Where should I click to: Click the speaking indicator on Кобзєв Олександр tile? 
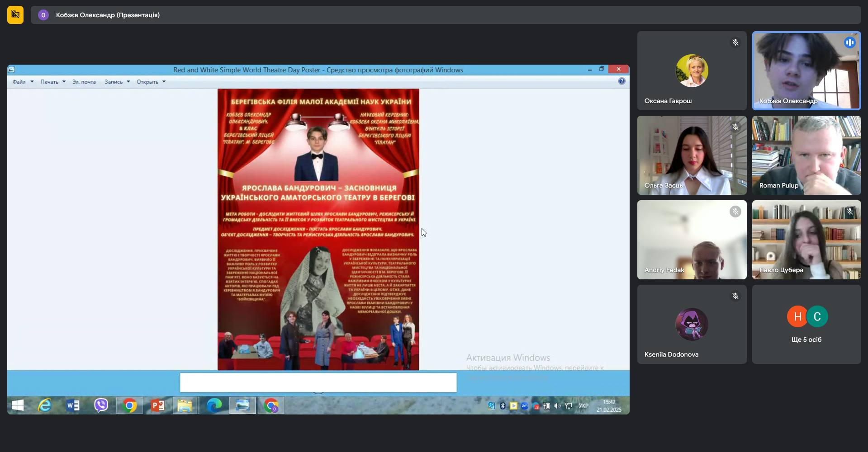click(849, 42)
